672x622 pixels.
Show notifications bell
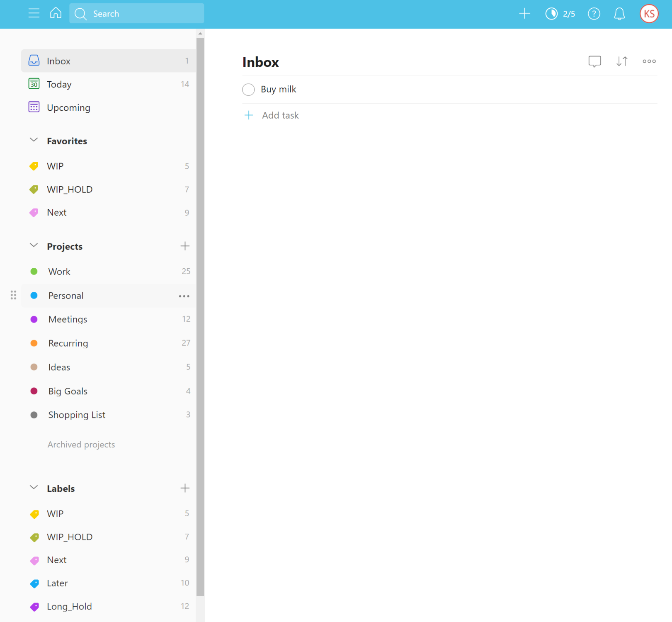click(x=619, y=14)
